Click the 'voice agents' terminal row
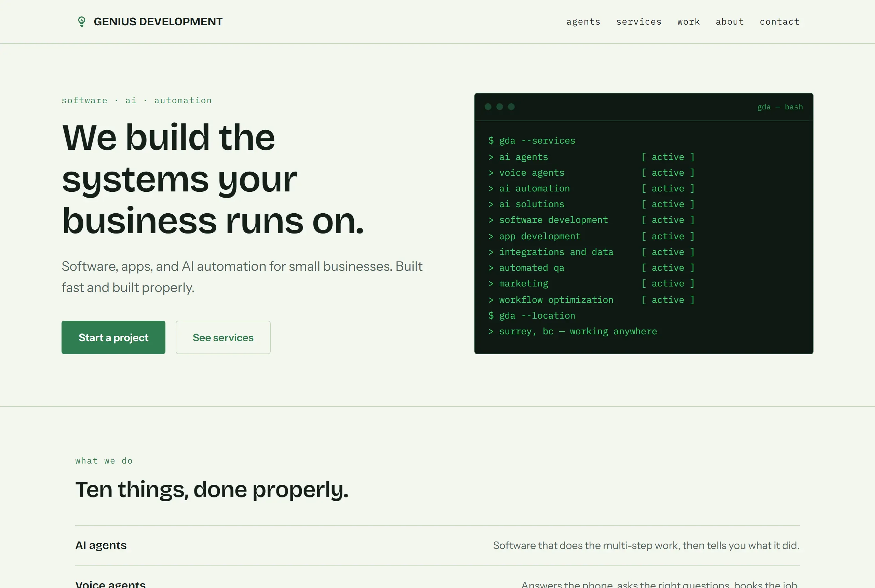The image size is (875, 588). pos(591,173)
